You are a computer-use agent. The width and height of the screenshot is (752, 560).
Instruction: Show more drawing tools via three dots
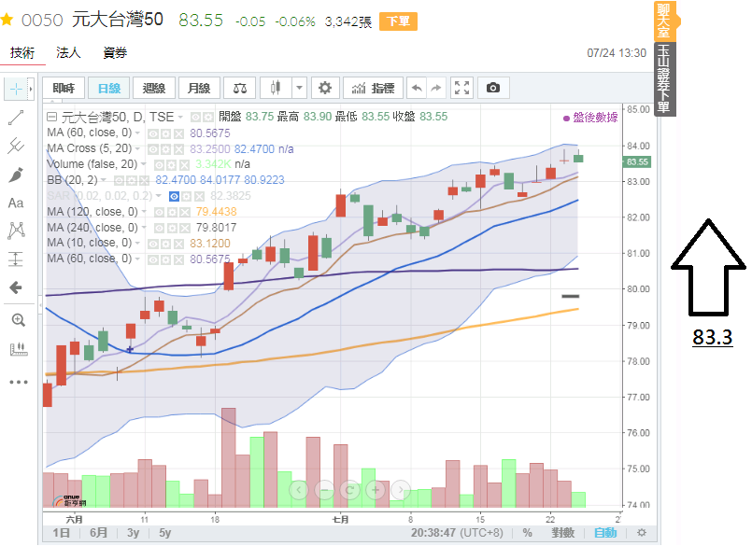[19, 382]
